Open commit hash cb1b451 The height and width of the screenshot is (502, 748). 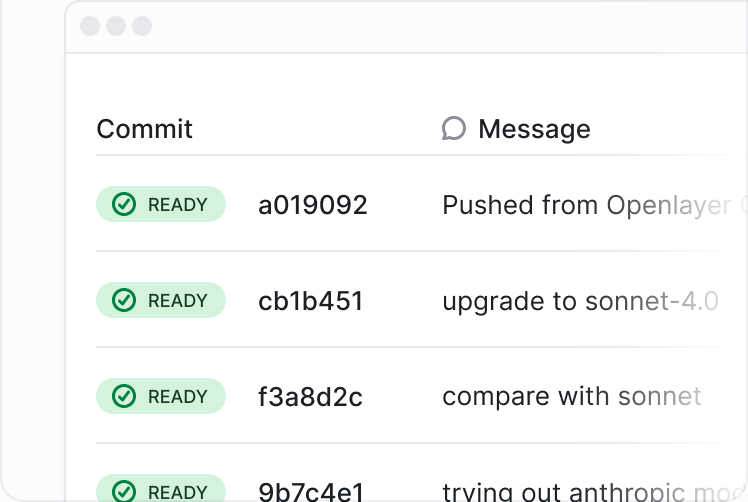coord(311,301)
